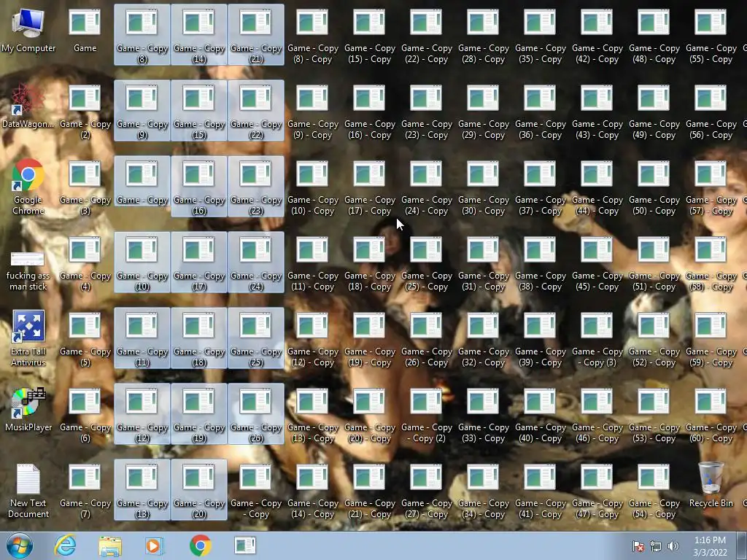This screenshot has width=747, height=560.
Task: Select the Game - Copy (35) - Copy icon
Action: tap(541, 36)
